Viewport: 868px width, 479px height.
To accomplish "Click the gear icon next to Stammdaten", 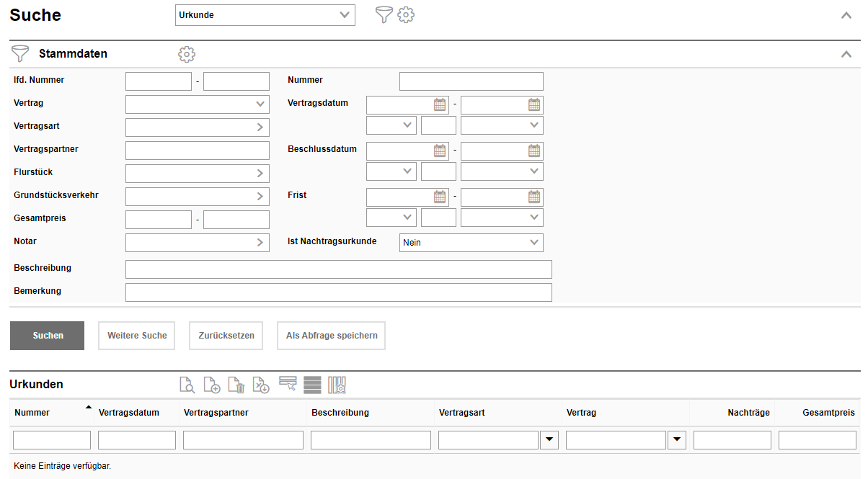I will 187,54.
